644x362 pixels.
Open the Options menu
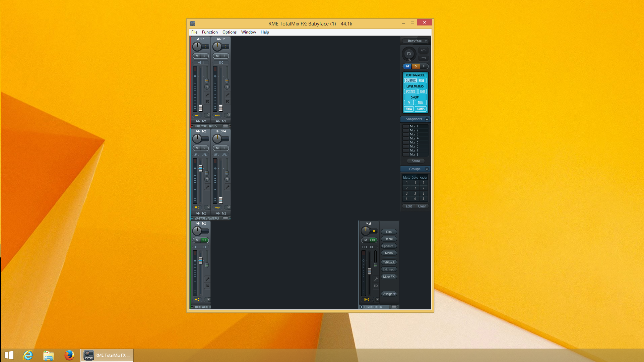229,32
